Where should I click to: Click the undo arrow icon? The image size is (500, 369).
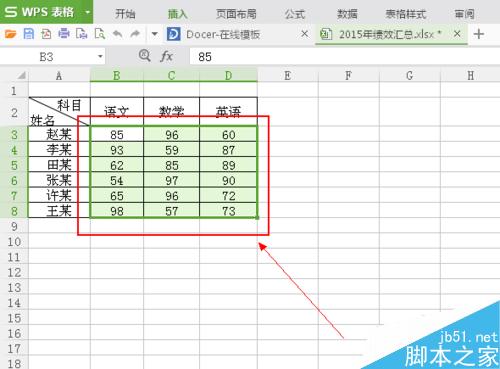(x=117, y=34)
